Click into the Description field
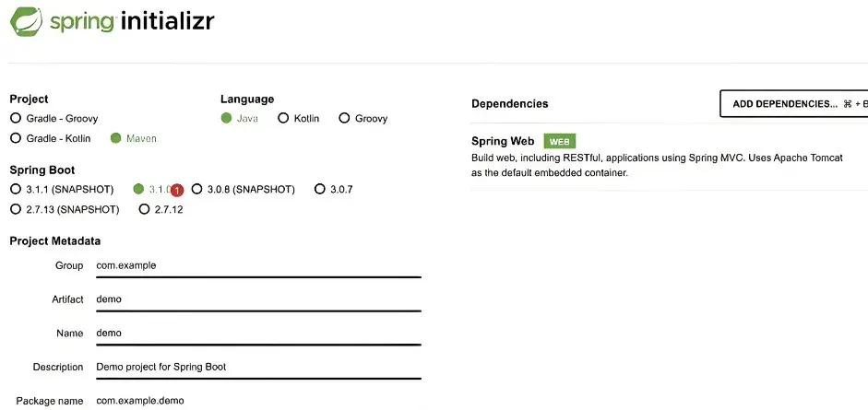 pos(258,368)
